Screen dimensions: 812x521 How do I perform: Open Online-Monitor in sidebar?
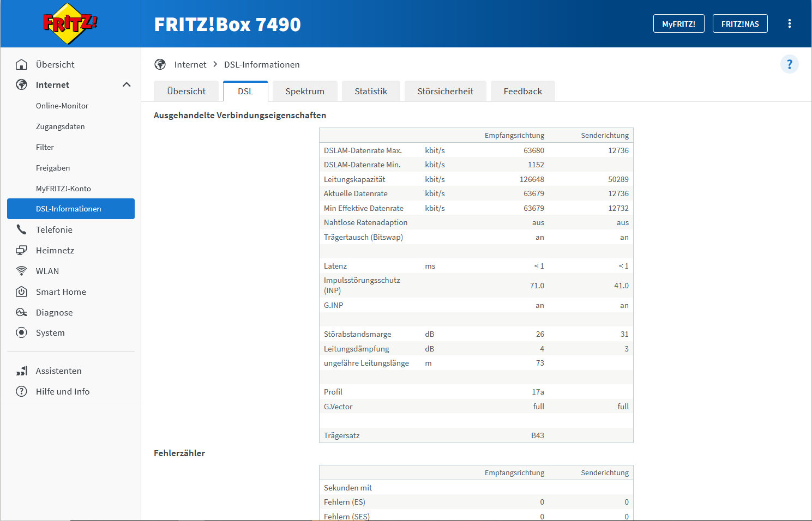coord(62,106)
